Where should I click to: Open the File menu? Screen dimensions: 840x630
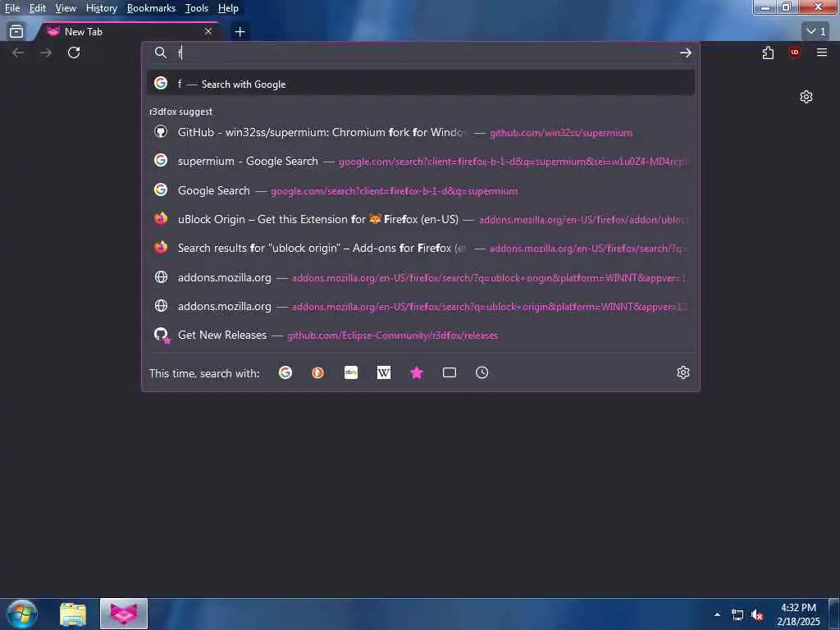point(12,8)
